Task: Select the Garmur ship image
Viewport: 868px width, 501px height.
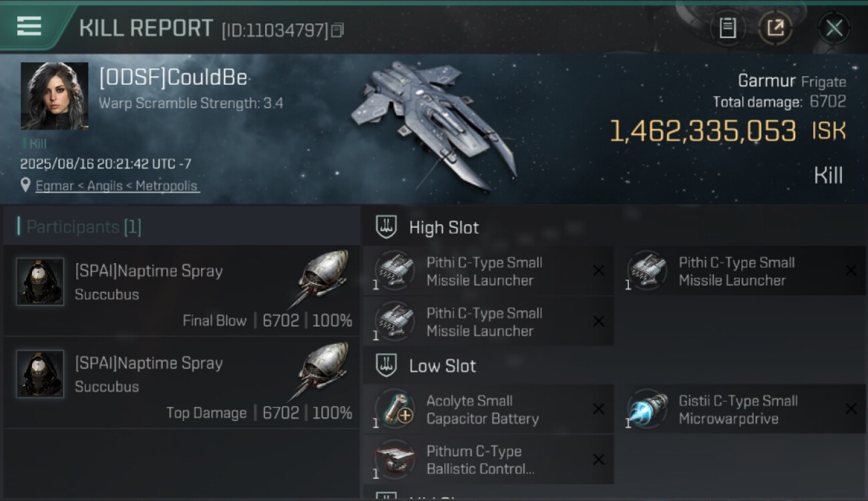Action: coord(435,124)
